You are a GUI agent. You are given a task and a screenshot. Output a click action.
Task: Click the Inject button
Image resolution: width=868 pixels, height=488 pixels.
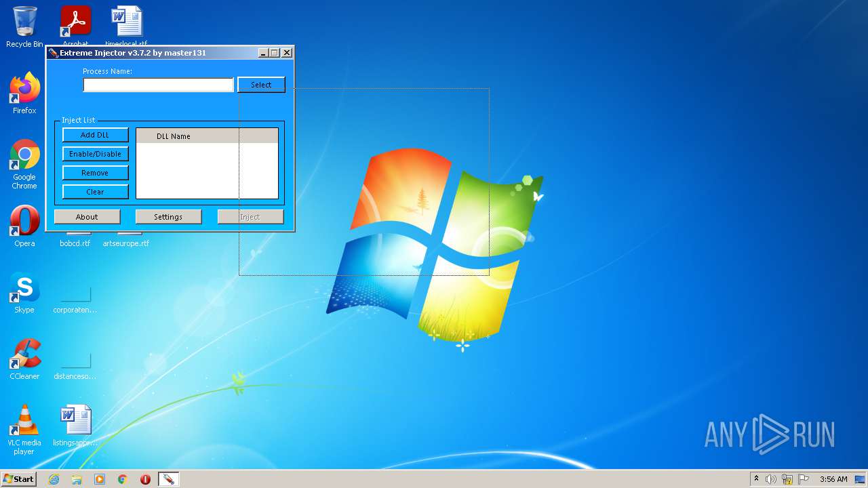pyautogui.click(x=250, y=217)
